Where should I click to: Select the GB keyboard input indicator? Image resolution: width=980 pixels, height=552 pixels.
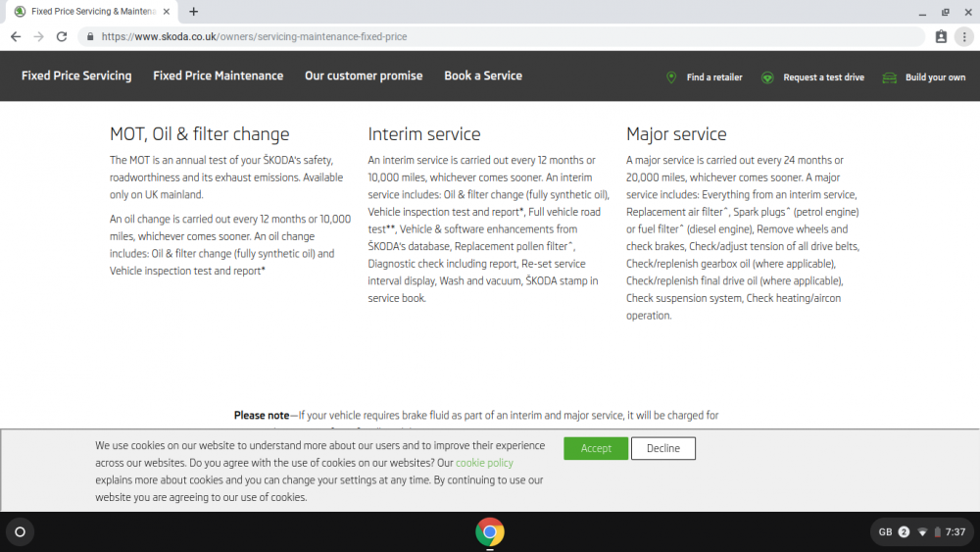[885, 532]
